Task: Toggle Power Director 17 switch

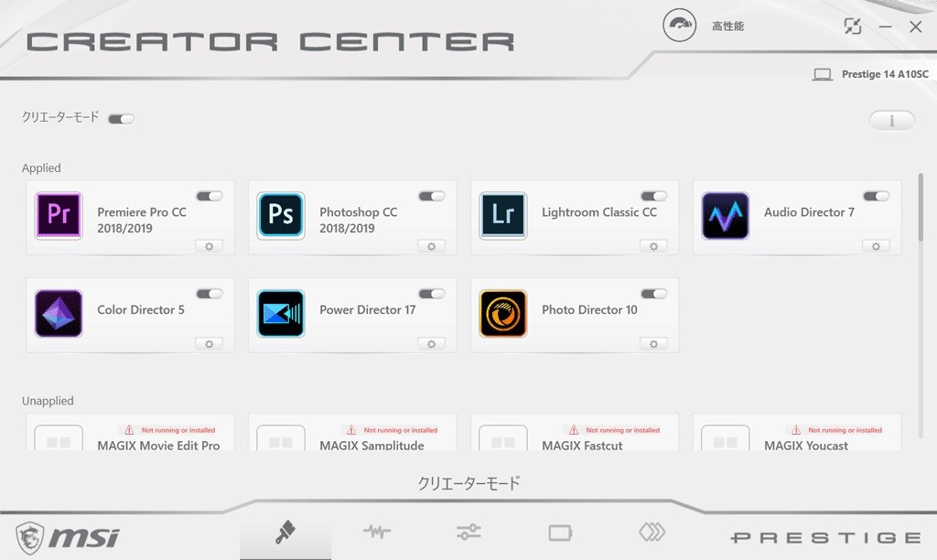Action: point(432,294)
